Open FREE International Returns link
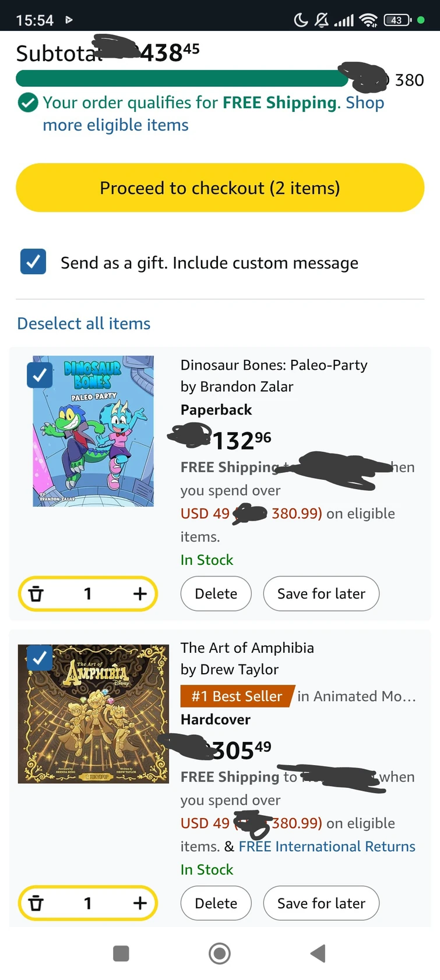The height and width of the screenshot is (980, 440). 327,846
